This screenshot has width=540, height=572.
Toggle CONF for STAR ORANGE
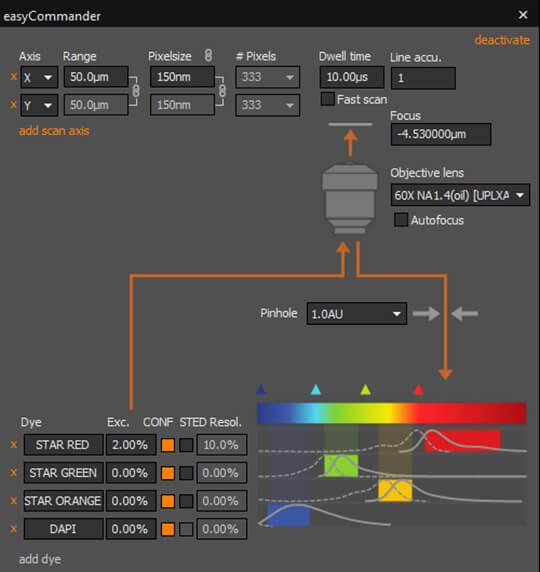(168, 501)
